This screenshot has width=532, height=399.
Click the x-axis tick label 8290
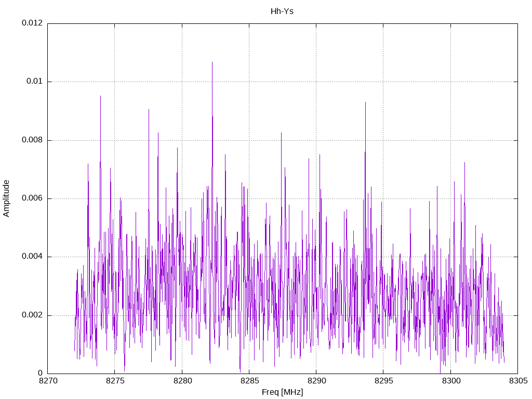click(x=316, y=381)
